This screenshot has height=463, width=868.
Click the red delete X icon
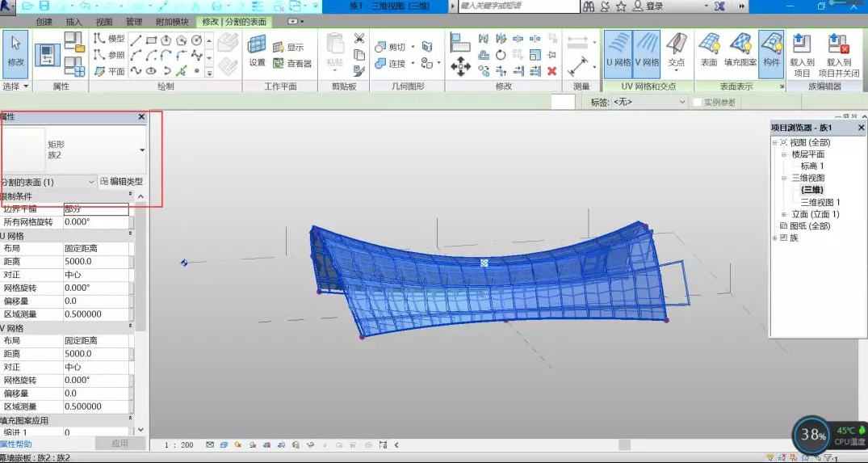(x=552, y=71)
